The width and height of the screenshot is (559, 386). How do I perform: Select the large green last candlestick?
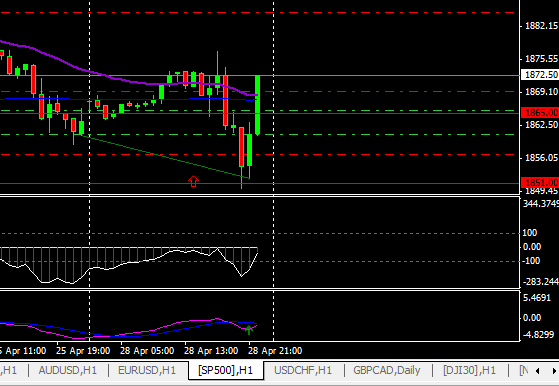tap(257, 105)
